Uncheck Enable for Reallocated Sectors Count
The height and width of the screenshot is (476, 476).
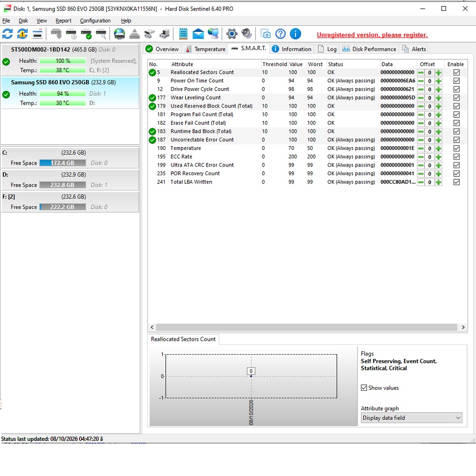pos(456,72)
